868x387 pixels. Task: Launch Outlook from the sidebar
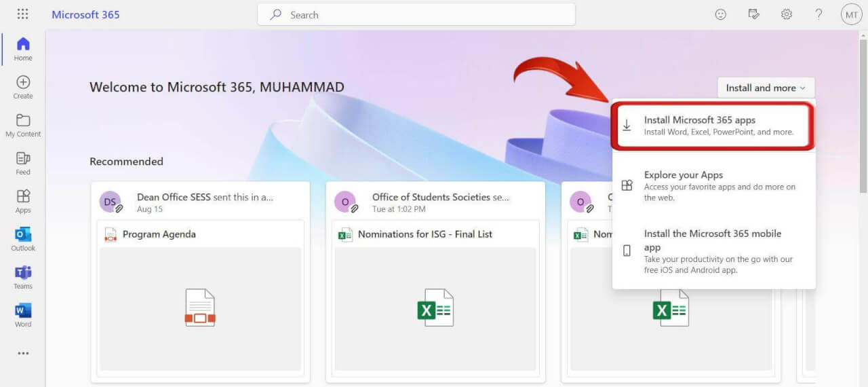pyautogui.click(x=23, y=239)
